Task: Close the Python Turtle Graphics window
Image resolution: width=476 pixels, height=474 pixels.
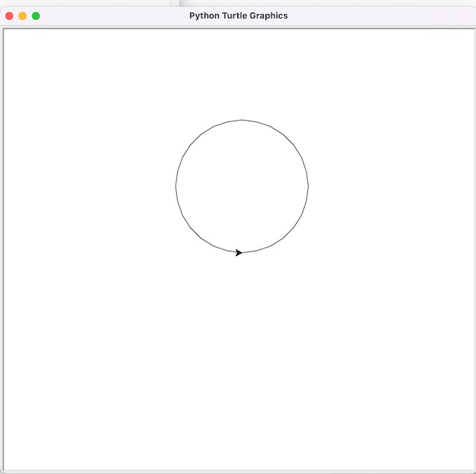Action: tap(10, 16)
